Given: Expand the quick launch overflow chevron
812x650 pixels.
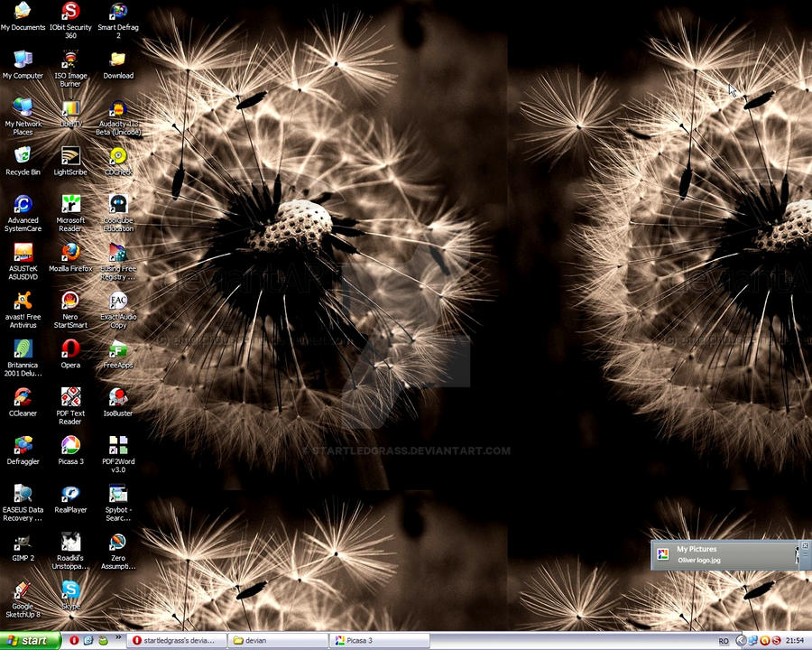Looking at the screenshot, I should (x=118, y=638).
